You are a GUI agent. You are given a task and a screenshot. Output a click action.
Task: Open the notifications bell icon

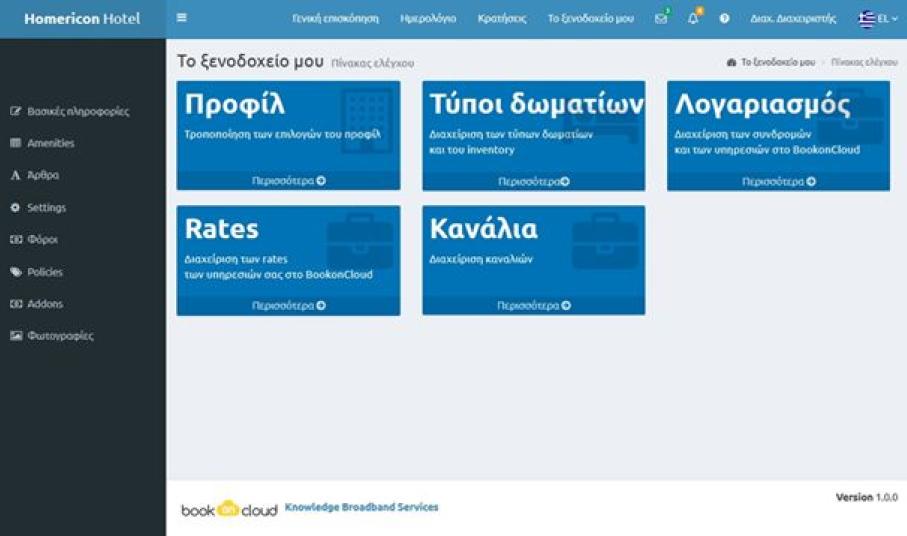(x=693, y=19)
